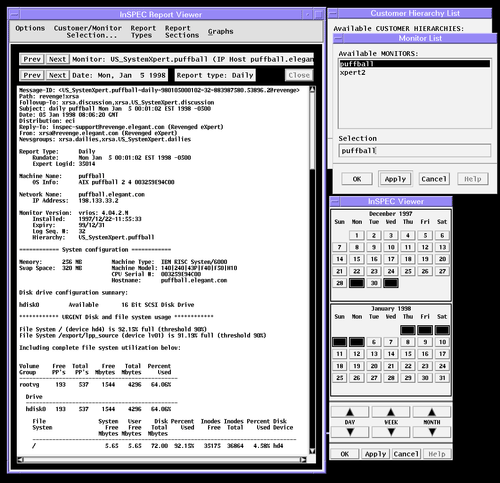Click WEEK up arrow
Screen dimensions: 500x483
(x=391, y=412)
